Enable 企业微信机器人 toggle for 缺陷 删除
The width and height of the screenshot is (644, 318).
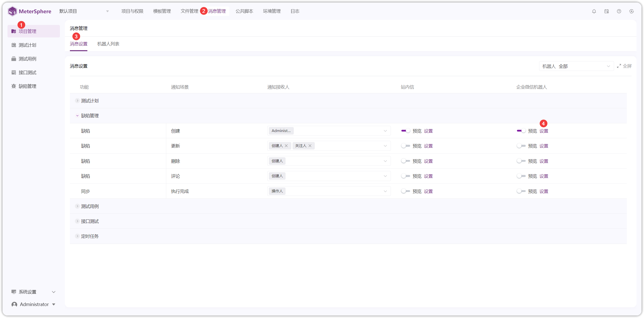(521, 161)
